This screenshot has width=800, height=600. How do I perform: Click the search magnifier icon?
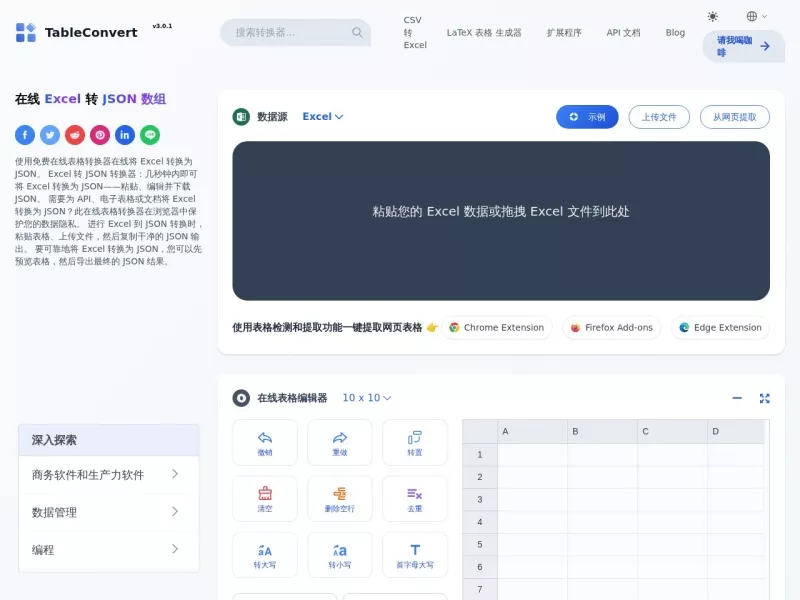tap(357, 32)
